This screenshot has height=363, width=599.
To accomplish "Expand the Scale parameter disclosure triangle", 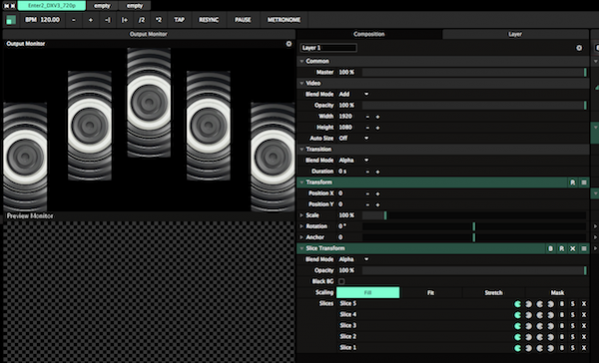I will (302, 215).
